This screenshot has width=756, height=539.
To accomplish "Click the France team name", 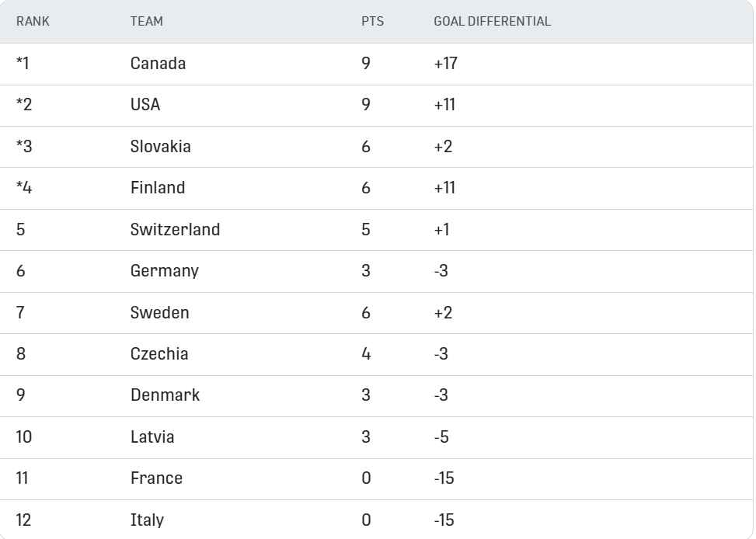I will [156, 478].
